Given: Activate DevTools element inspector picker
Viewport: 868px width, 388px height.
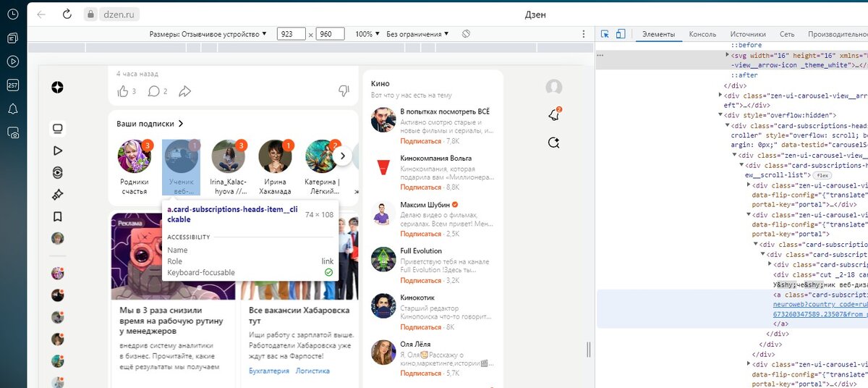Looking at the screenshot, I should click(x=605, y=34).
